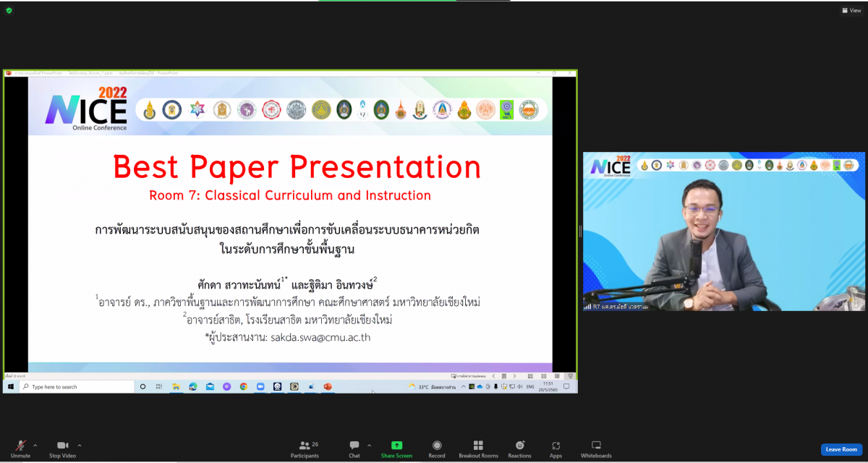Expand the video options arrow beside Stop Video
This screenshot has height=463, width=868.
pos(80,445)
